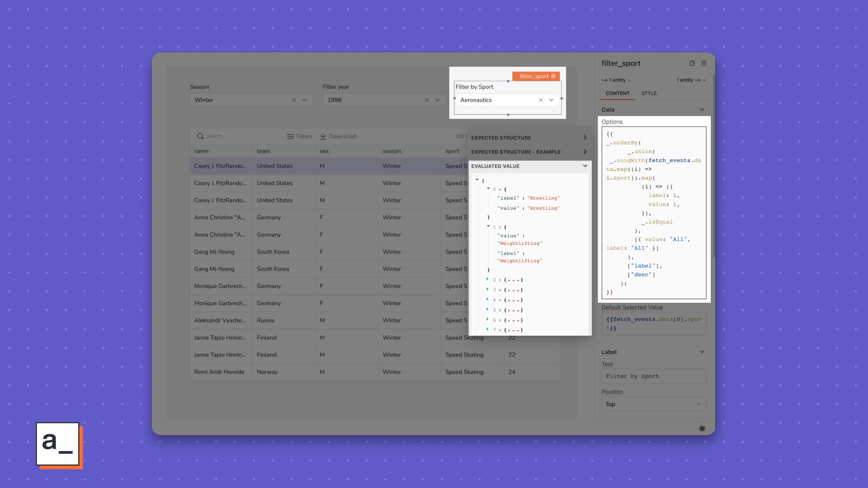
Task: Open the Season dropdown chevron
Action: (305, 100)
